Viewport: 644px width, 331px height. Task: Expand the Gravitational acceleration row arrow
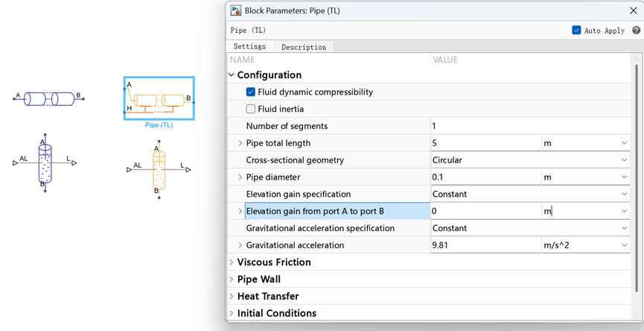click(240, 245)
